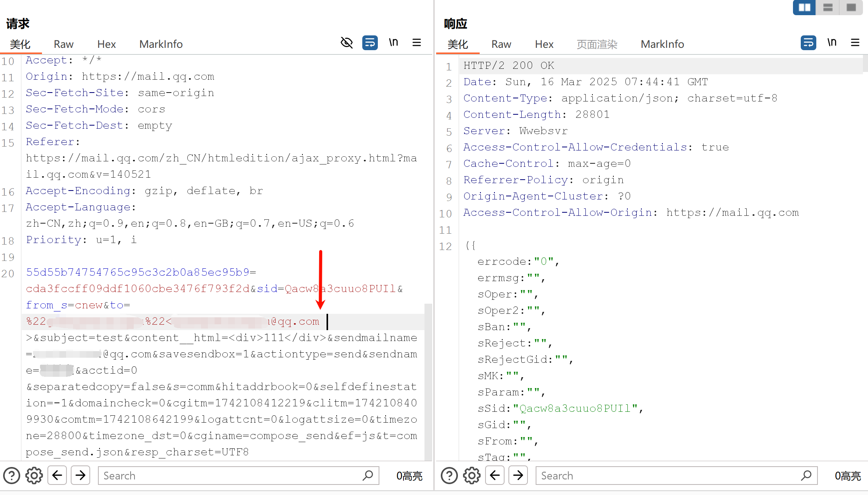
Task: Click 'Accept-Encoding: gzip, deflate, br' header
Action: coord(145,191)
